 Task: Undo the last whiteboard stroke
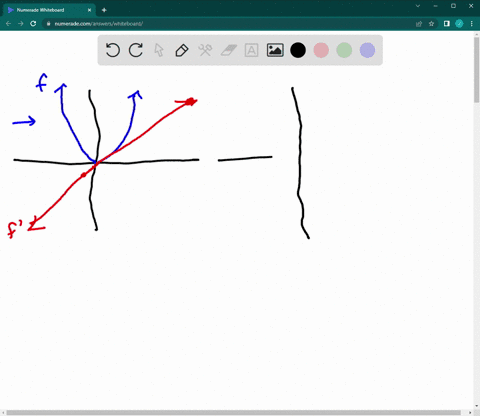pyautogui.click(x=113, y=50)
